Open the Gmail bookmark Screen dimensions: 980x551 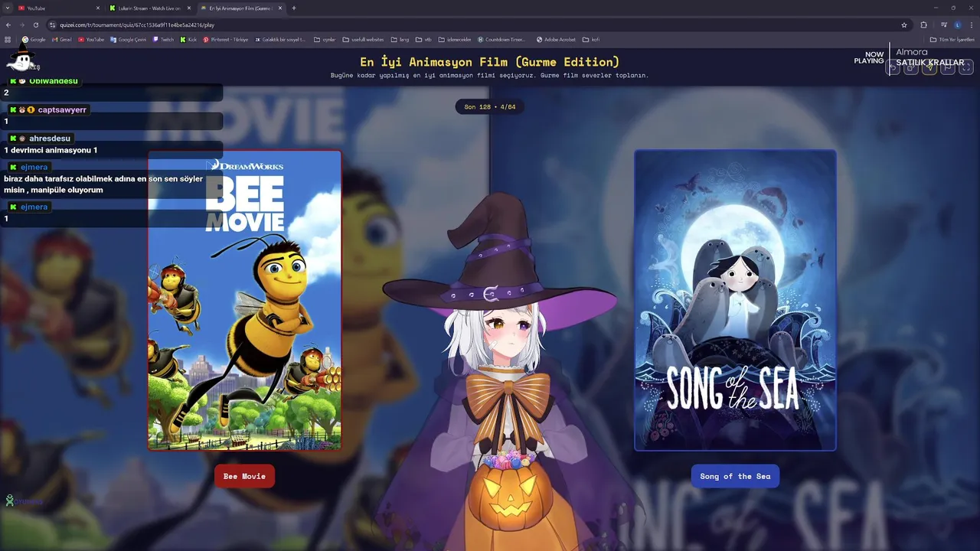62,39
